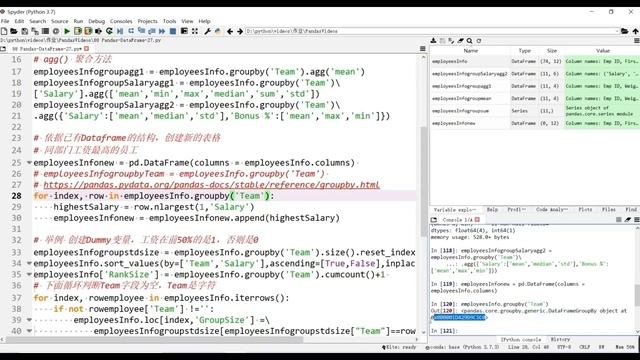Click the editor vertical scrollbar

coord(424,182)
